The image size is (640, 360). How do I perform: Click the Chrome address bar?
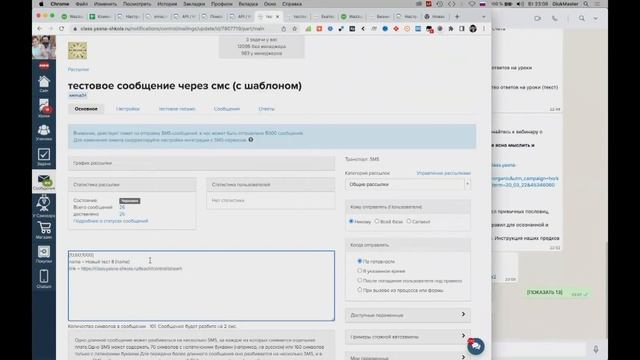pos(176,29)
